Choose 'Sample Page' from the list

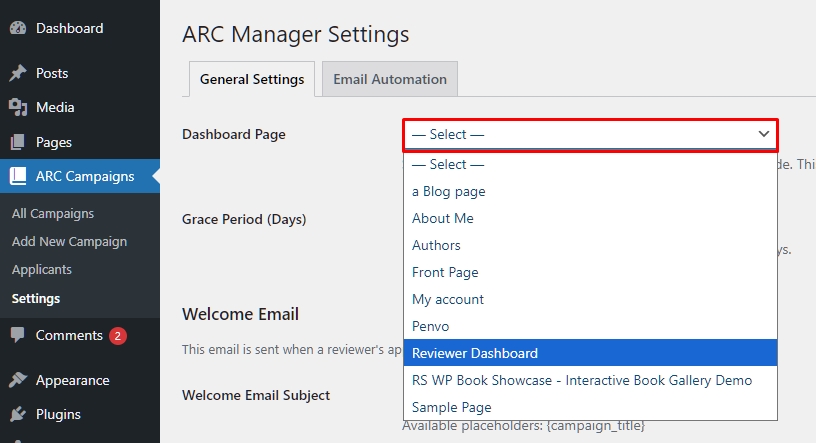[590, 407]
